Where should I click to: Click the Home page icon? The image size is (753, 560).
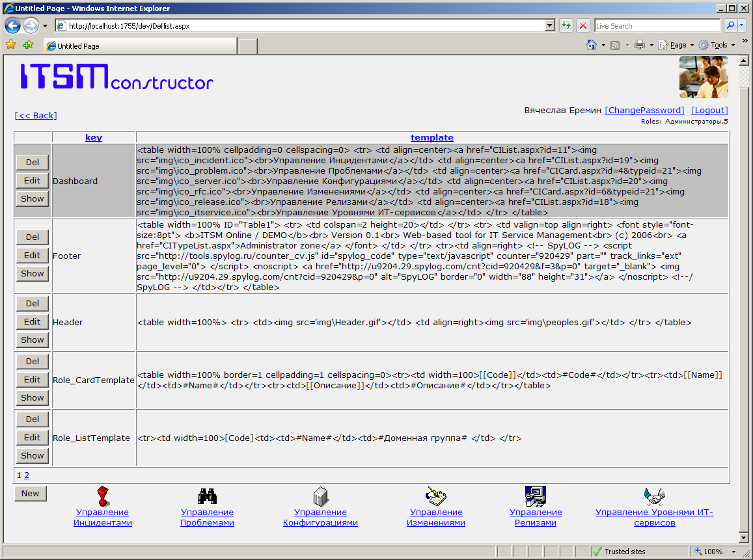pos(591,45)
